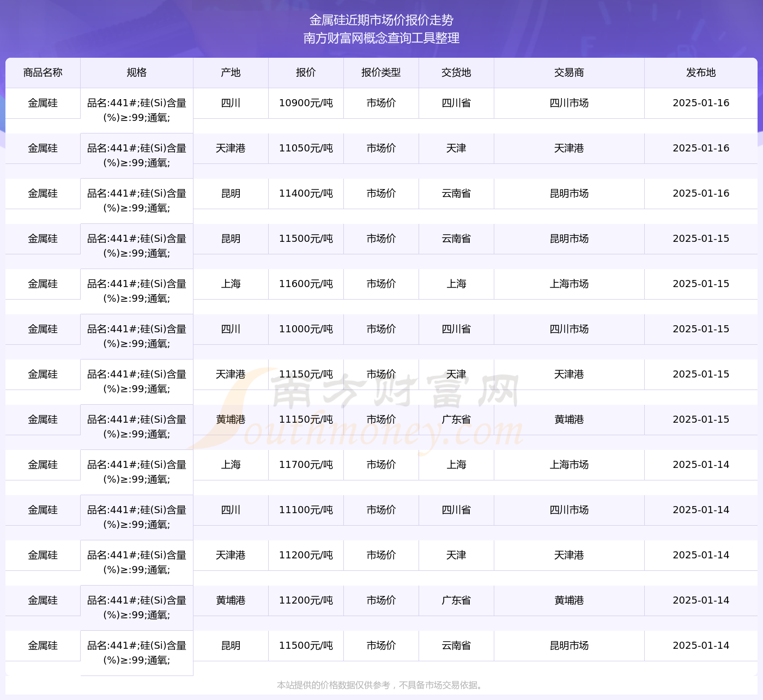The width and height of the screenshot is (763, 700).
Task: Select the 报价类型 column header
Action: [381, 72]
